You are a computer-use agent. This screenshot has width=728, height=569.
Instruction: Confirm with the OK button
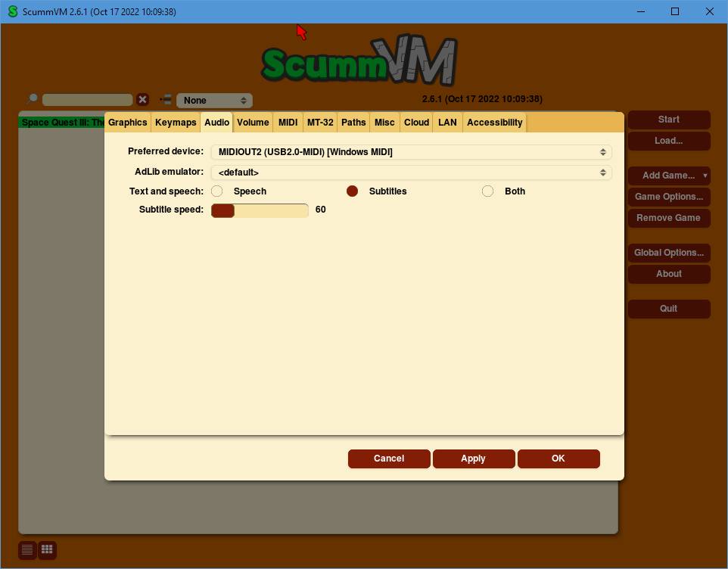[x=558, y=459]
